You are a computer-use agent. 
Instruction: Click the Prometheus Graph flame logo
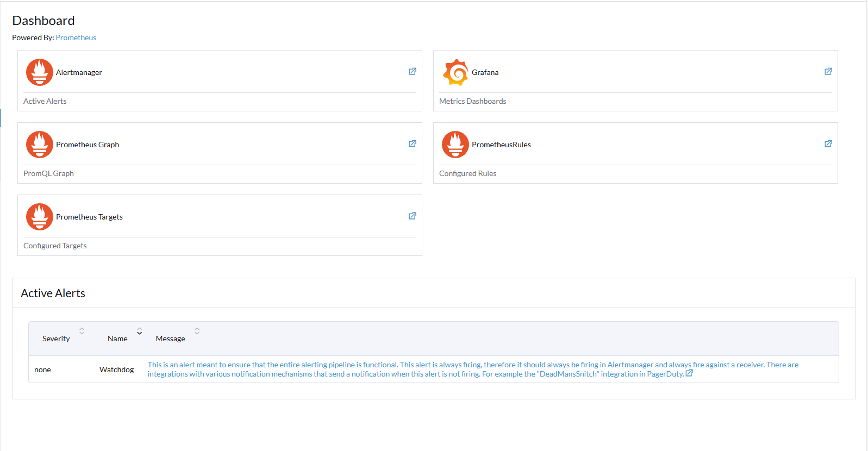click(40, 145)
